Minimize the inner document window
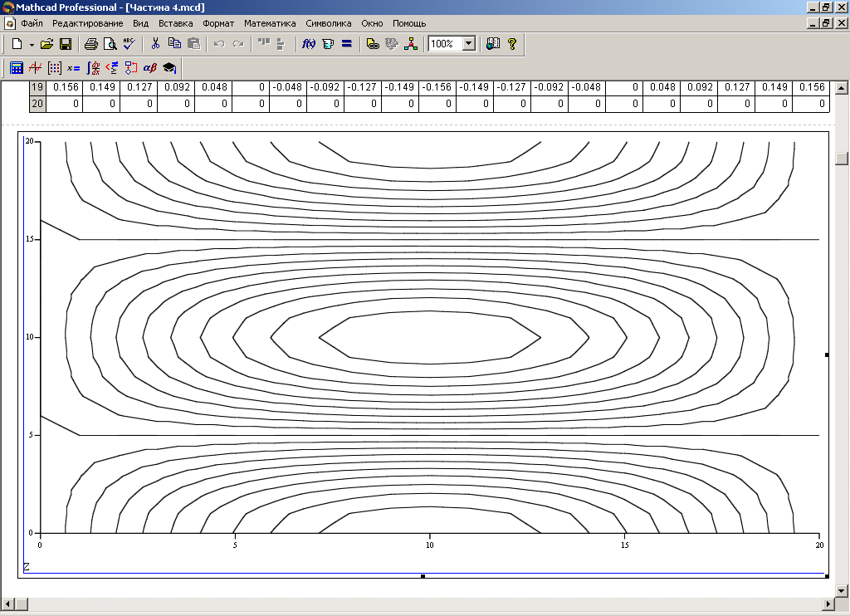The image size is (850, 616). coord(813,23)
